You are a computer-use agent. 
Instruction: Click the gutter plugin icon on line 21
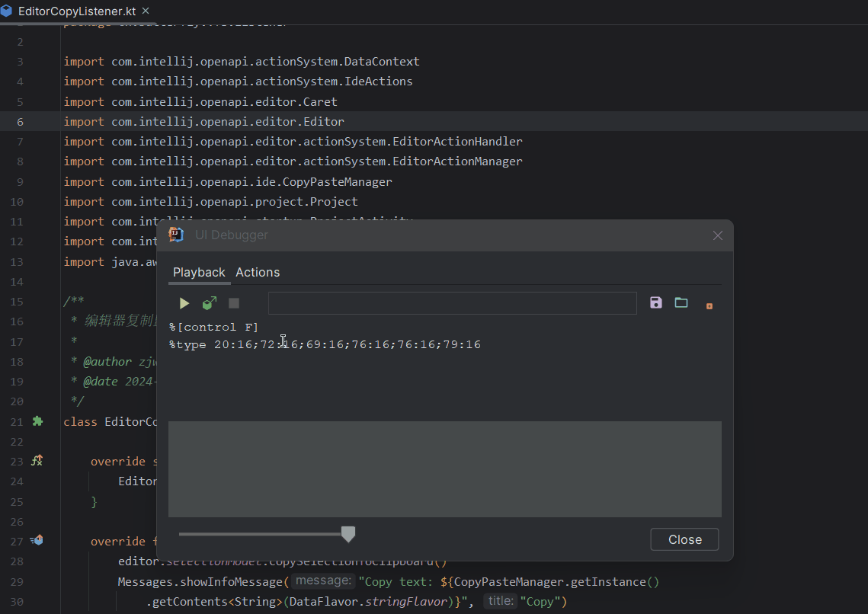pos(37,421)
